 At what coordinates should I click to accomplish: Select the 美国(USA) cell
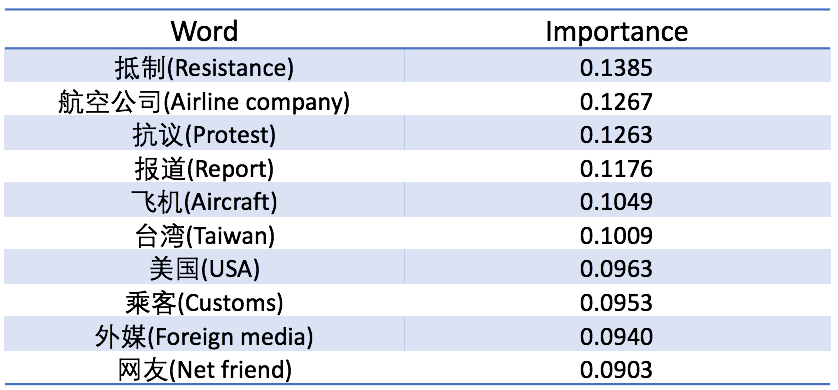(x=204, y=270)
